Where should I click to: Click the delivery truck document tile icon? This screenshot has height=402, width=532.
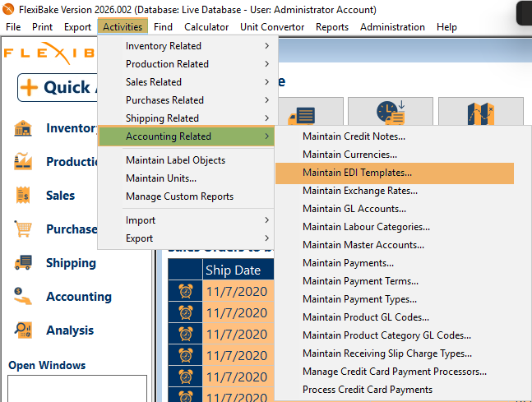click(x=302, y=115)
